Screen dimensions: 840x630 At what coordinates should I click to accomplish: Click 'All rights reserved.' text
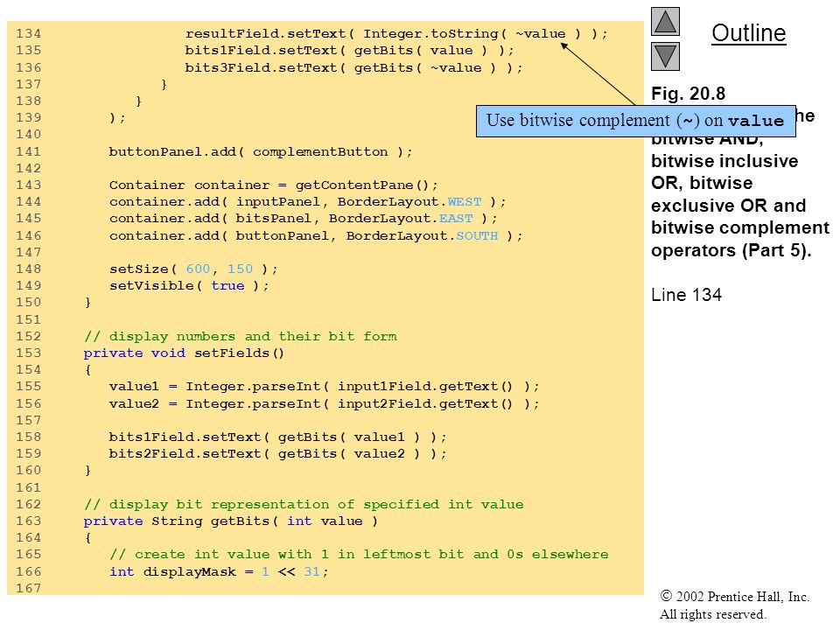pos(713,614)
